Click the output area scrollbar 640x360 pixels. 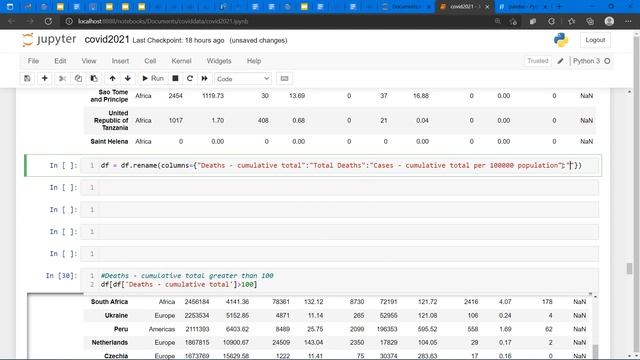point(595,352)
